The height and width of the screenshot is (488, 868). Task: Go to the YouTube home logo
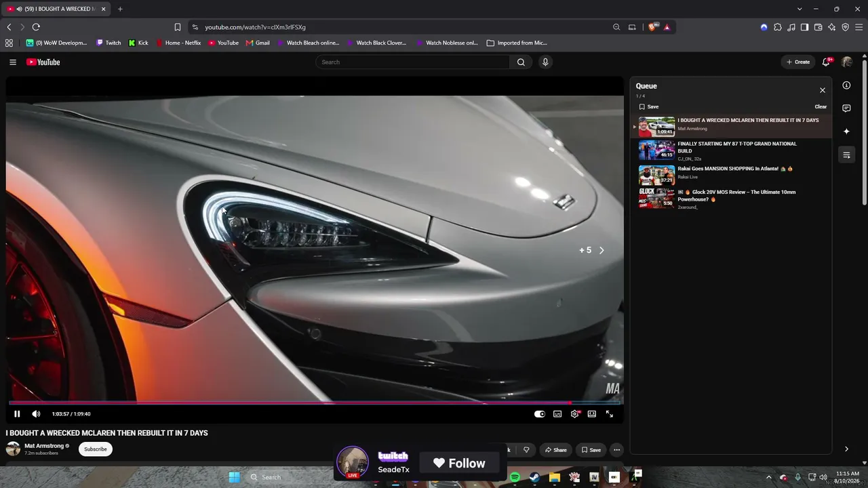(x=43, y=62)
